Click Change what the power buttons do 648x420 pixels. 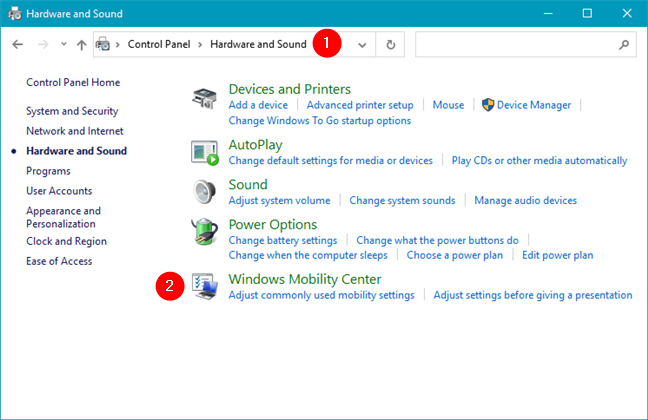437,240
